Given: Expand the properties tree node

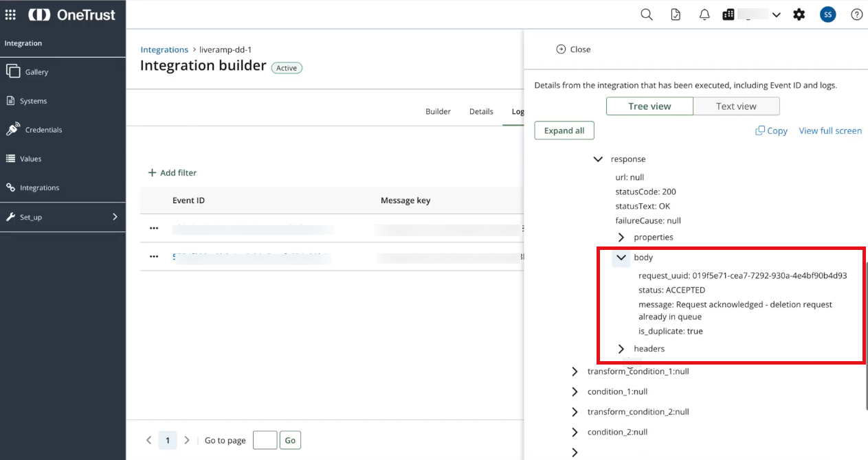Looking at the screenshot, I should (x=621, y=238).
